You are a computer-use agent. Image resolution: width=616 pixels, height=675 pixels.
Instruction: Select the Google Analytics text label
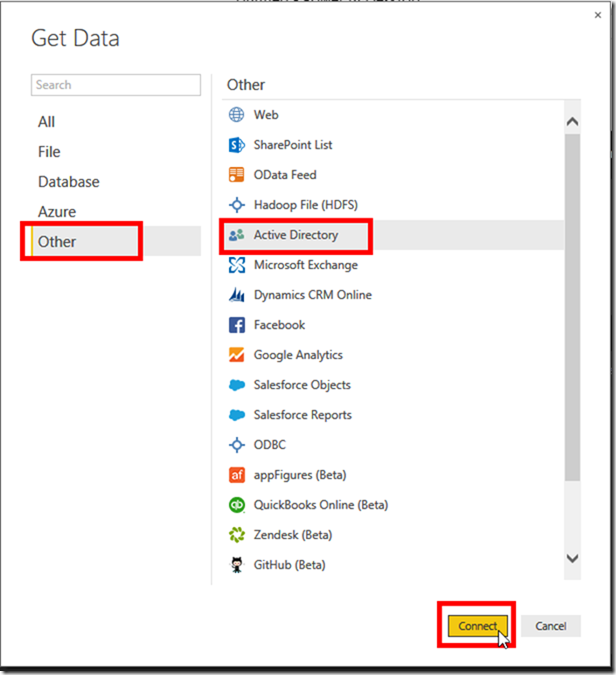pyautogui.click(x=298, y=355)
